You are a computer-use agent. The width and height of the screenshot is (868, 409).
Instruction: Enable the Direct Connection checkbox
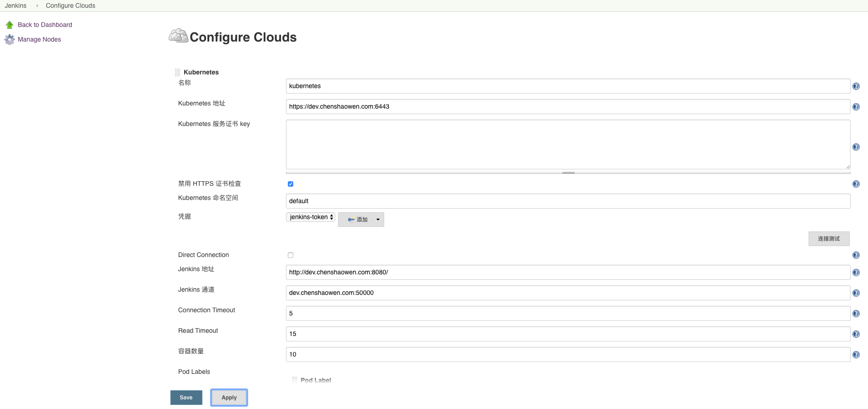(291, 255)
